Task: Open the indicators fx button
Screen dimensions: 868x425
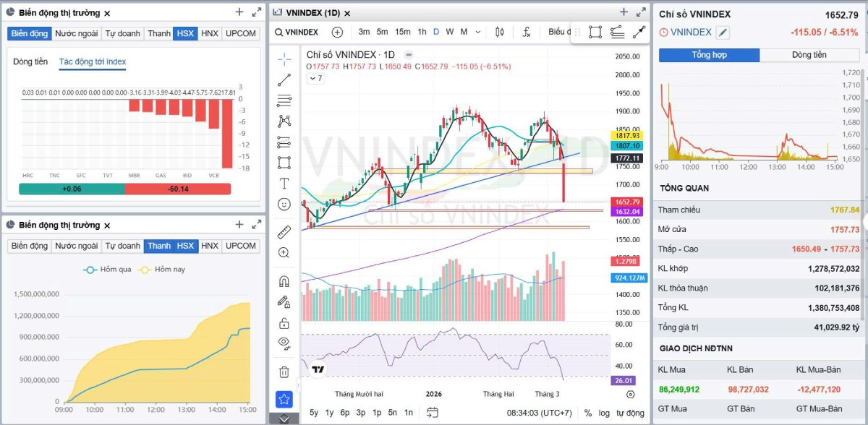Action: pos(527,32)
